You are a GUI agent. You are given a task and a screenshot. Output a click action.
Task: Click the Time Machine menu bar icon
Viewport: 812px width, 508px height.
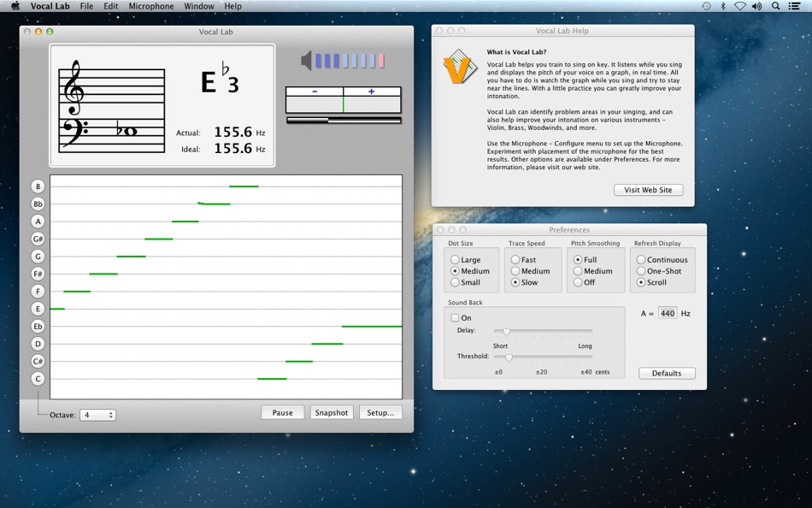click(x=706, y=6)
